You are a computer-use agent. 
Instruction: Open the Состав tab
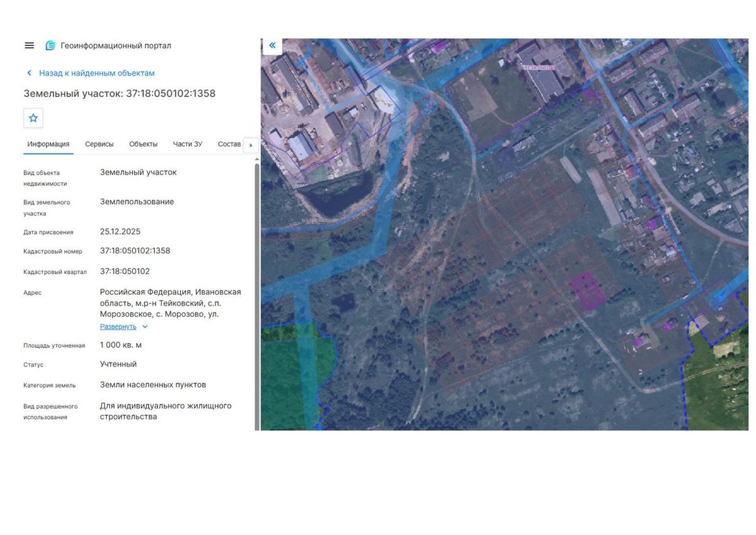click(x=229, y=144)
